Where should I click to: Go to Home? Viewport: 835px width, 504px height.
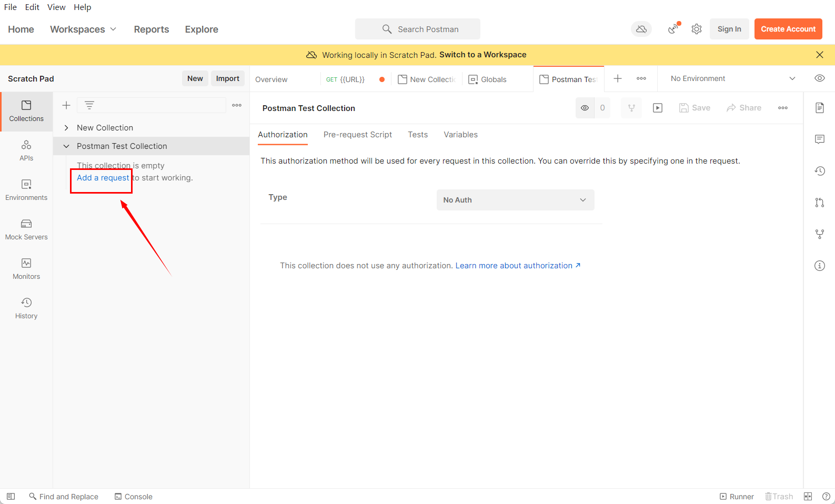pyautogui.click(x=21, y=29)
